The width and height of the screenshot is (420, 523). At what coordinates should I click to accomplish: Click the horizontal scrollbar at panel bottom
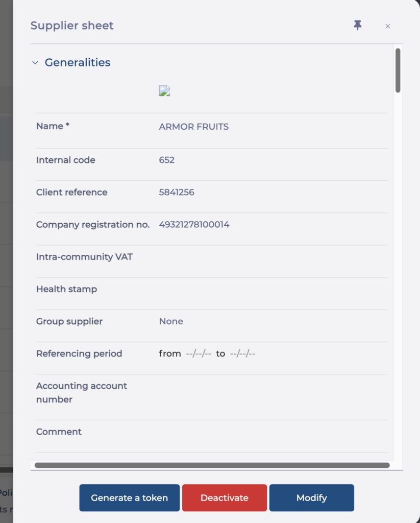click(212, 465)
